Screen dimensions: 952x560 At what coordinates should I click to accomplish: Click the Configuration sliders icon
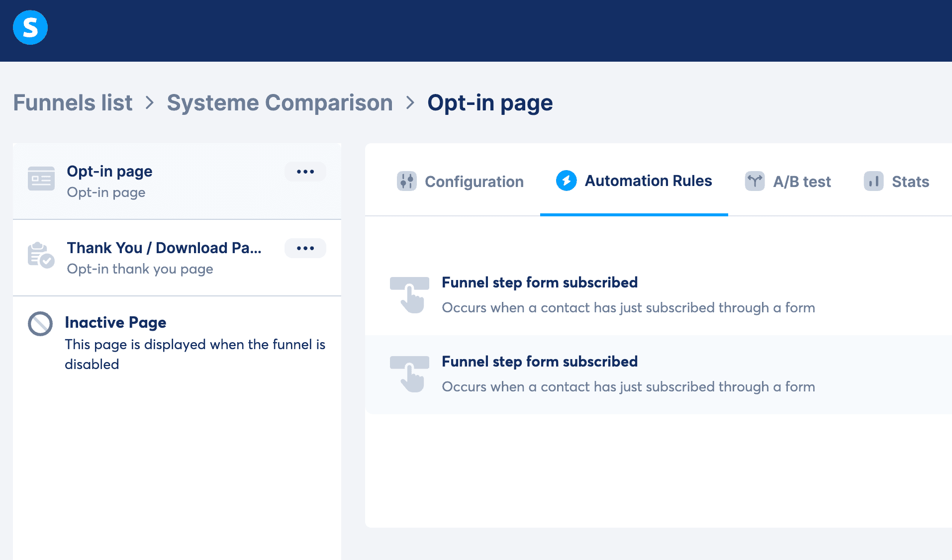(406, 181)
